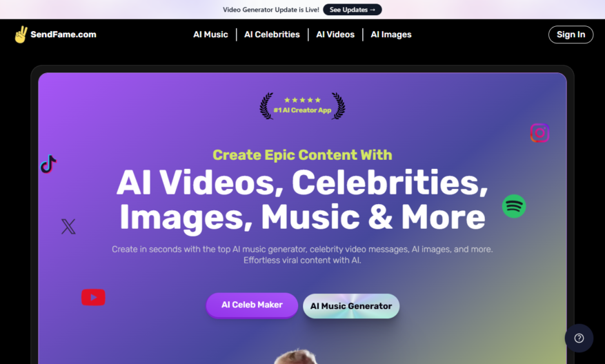Launch the AI Celeb Maker button
This screenshot has height=364, width=605.
pyautogui.click(x=252, y=305)
